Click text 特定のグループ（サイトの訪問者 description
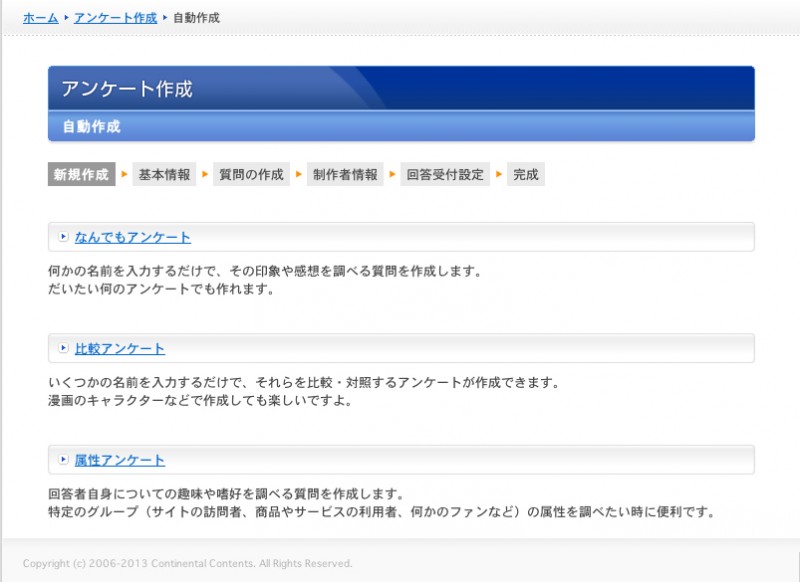 pyautogui.click(x=382, y=512)
